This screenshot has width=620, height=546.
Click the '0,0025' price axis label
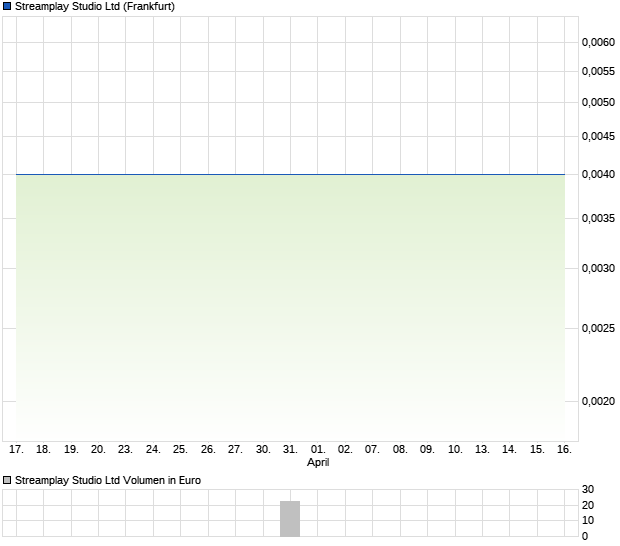coord(598,328)
